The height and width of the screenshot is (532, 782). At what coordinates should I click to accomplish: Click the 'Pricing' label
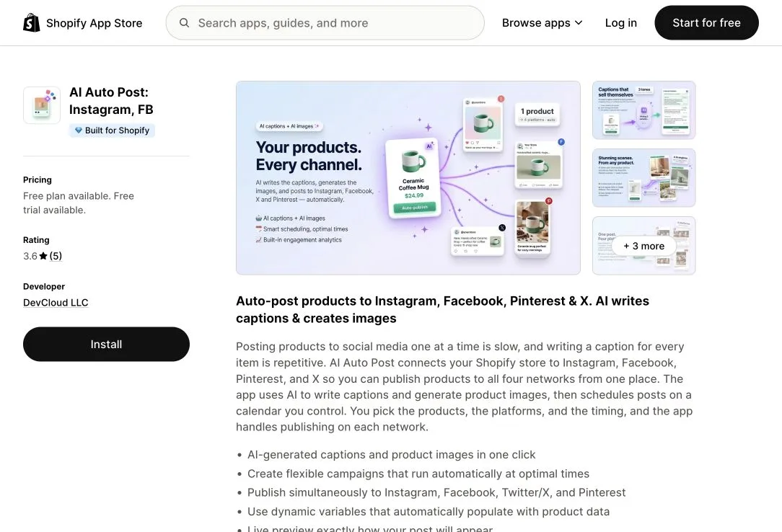[38, 179]
